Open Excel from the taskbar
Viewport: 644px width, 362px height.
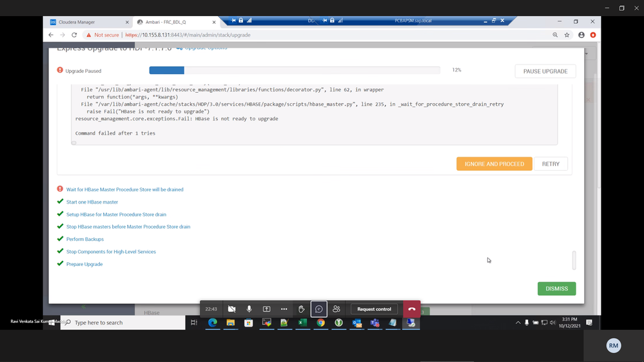pos(303,323)
